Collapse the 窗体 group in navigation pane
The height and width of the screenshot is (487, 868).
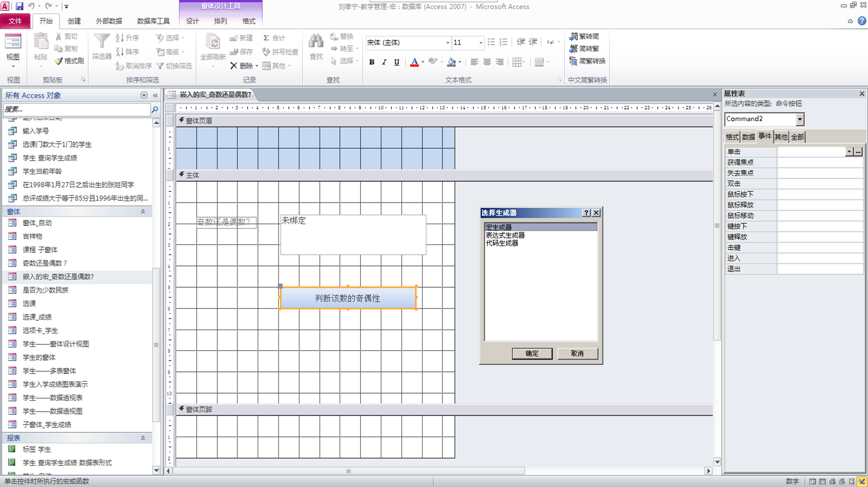(x=143, y=212)
